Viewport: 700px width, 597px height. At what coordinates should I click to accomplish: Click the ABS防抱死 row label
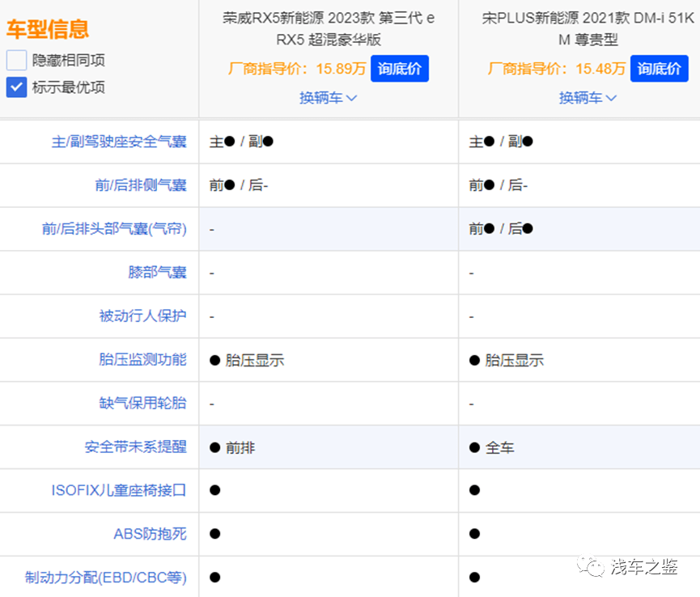(x=150, y=534)
